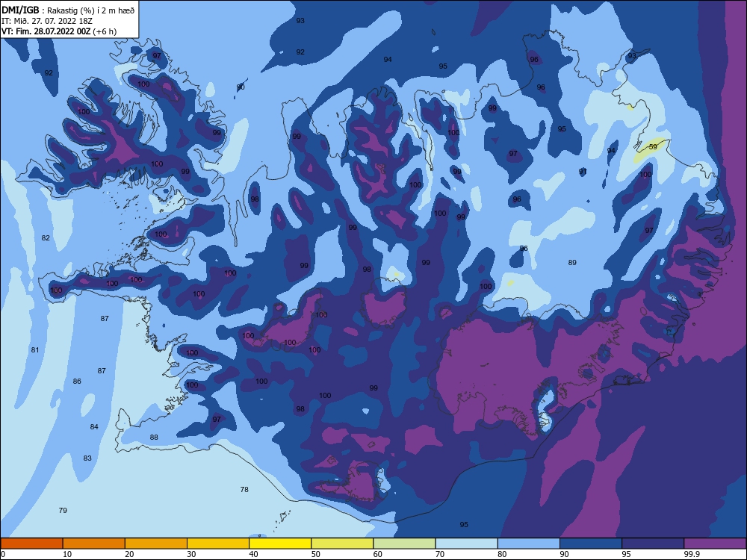Screen dimensions: 747x560
Task: Click the 88 humidity value on the map
Action: 154,437
